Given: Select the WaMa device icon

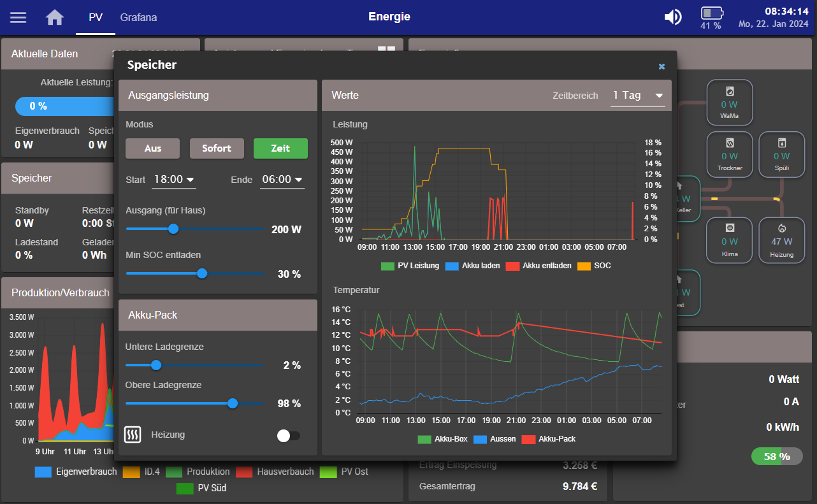Looking at the screenshot, I should (x=730, y=90).
